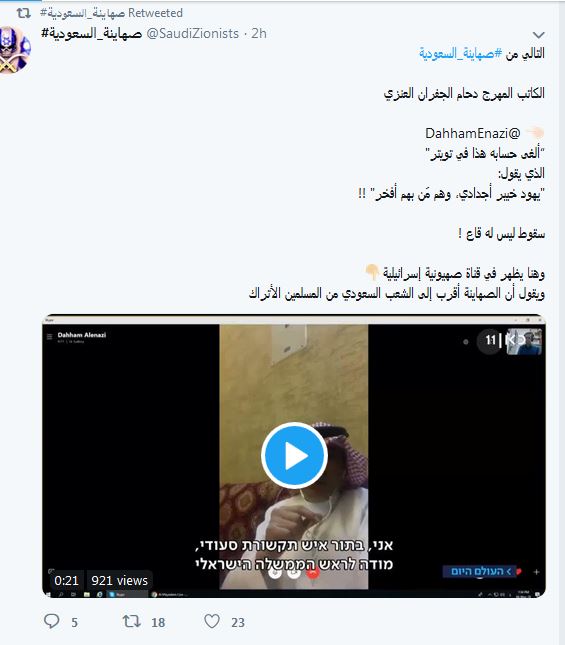Viewport: 565px width, 645px height.
Task: Click the retweeted indicator arrows icon
Action: click(x=24, y=13)
